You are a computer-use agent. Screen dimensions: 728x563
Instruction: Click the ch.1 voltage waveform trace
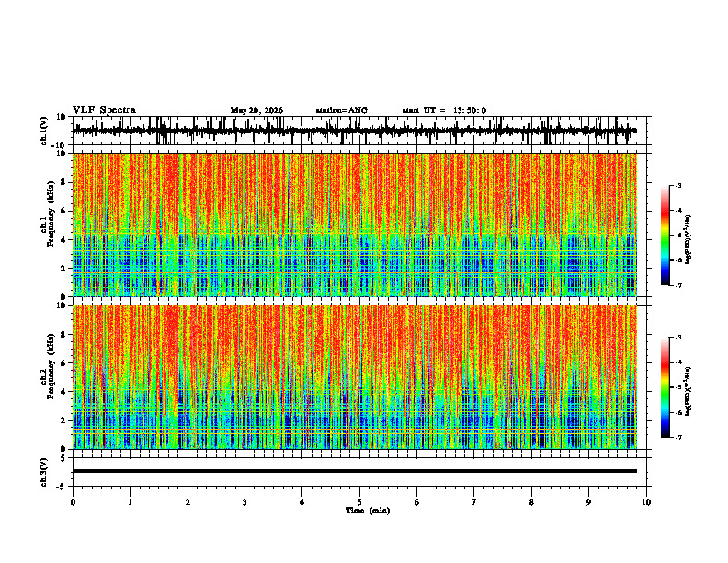pyautogui.click(x=355, y=131)
